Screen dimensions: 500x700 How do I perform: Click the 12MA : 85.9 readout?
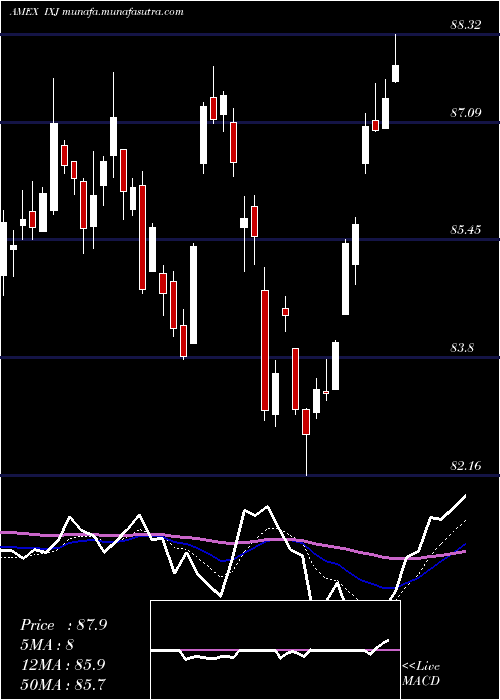62,665
